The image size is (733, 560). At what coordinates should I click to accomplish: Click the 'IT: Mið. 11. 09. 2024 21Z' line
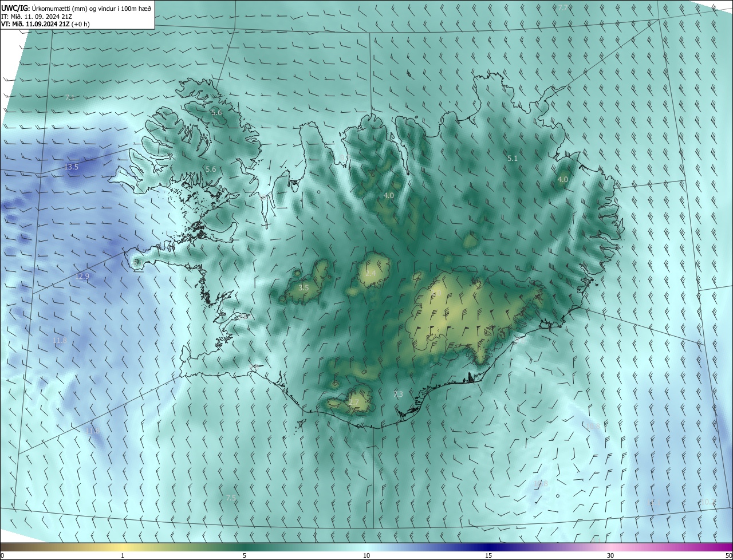(x=36, y=16)
